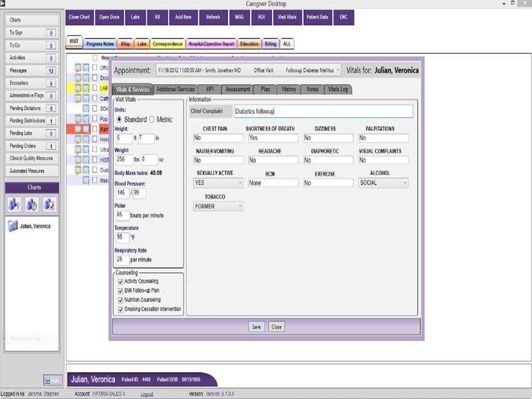Open the Appointment selection dropdown
The height and width of the screenshot is (399, 532).
(x=248, y=70)
